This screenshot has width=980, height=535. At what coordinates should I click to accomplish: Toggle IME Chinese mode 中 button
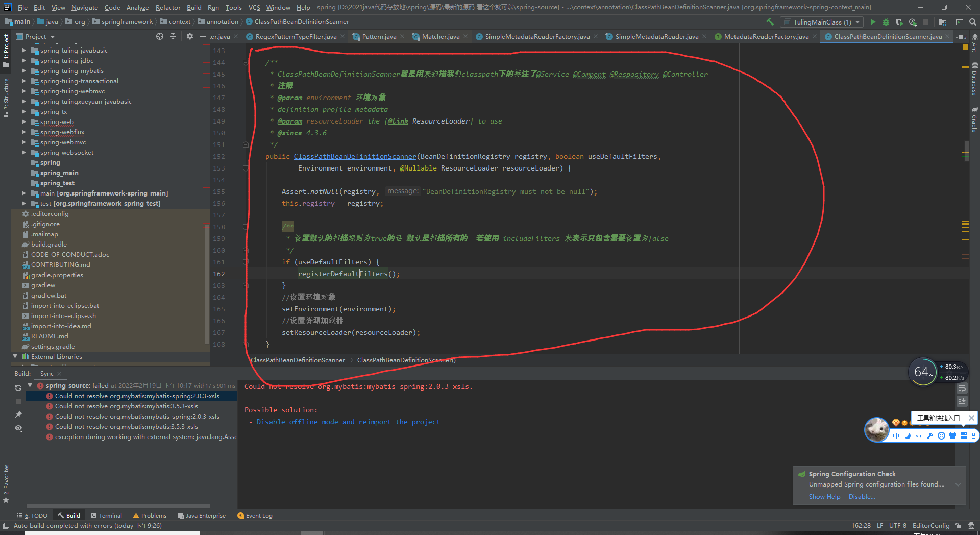896,435
